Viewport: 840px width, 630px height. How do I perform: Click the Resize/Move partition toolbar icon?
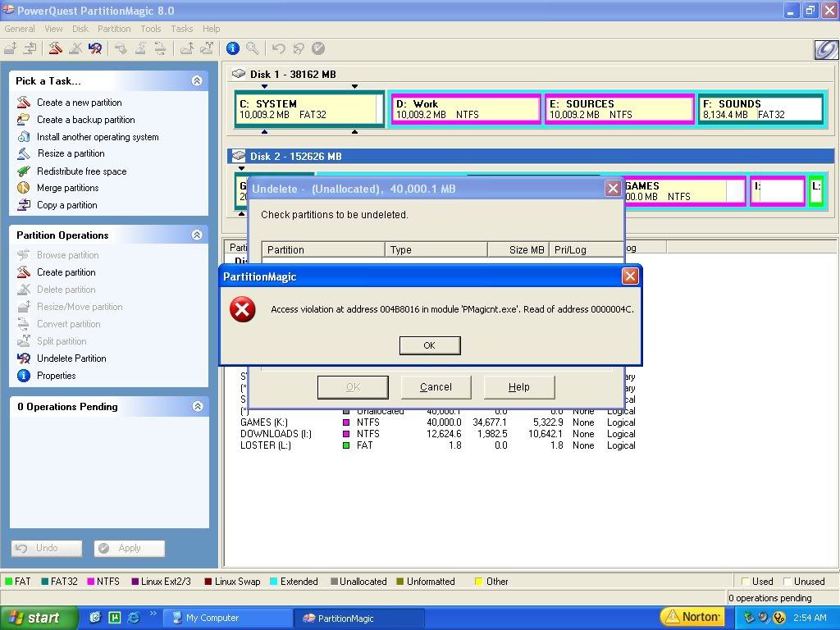click(x=10, y=48)
